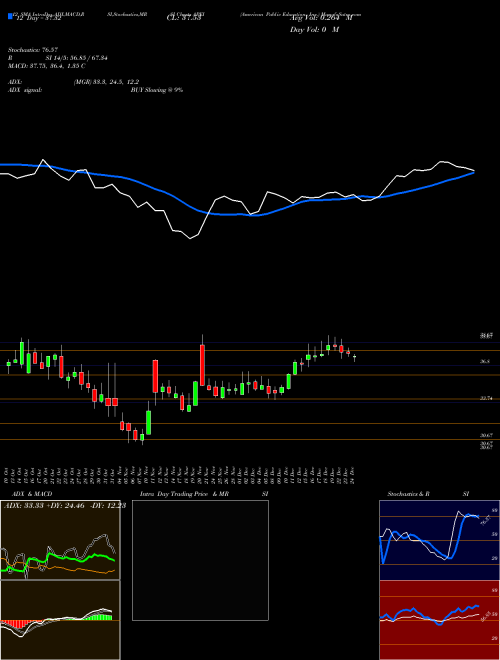Click the 'SI 14/3: 36.85 / 67.84' readout

77,58
